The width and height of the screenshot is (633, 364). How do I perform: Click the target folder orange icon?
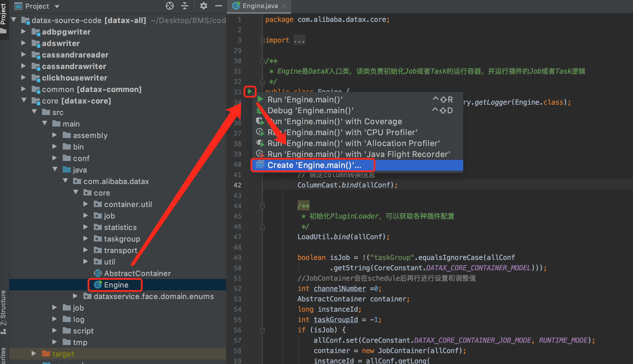click(46, 353)
